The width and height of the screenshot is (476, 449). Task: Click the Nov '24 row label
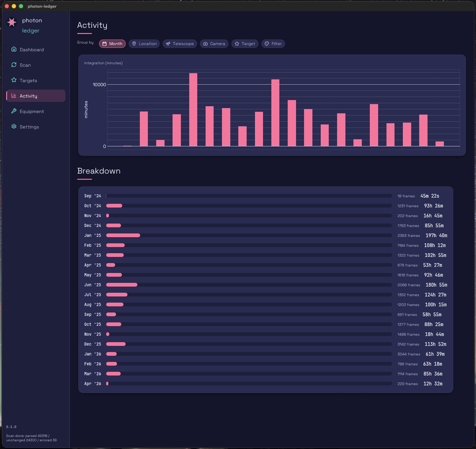click(93, 216)
